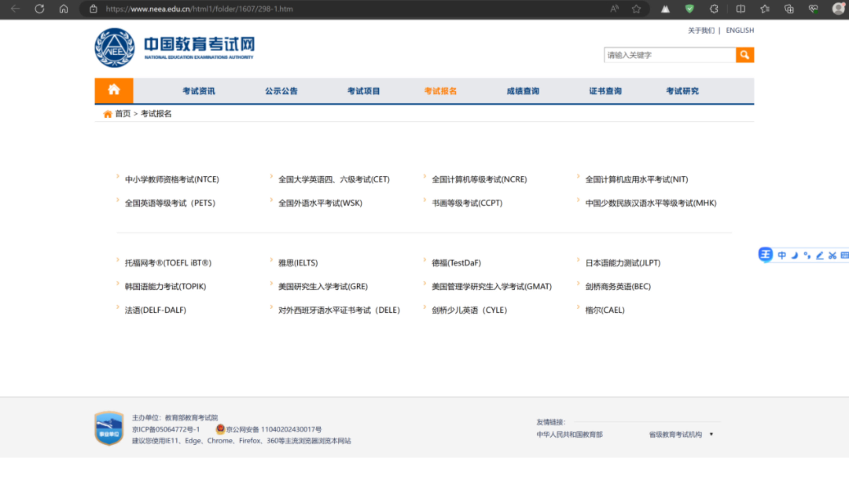Open the 成绩查询 navigation tab
The width and height of the screenshot is (849, 504).
[523, 91]
